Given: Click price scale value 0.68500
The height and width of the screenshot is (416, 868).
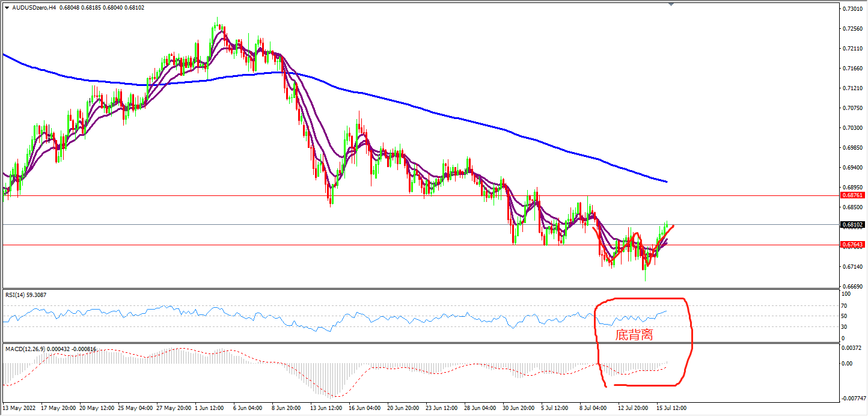Looking at the screenshot, I should coord(853,207).
